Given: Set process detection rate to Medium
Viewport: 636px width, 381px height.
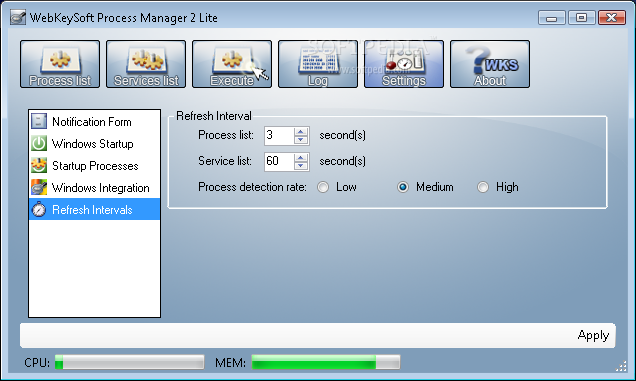Looking at the screenshot, I should (x=403, y=187).
